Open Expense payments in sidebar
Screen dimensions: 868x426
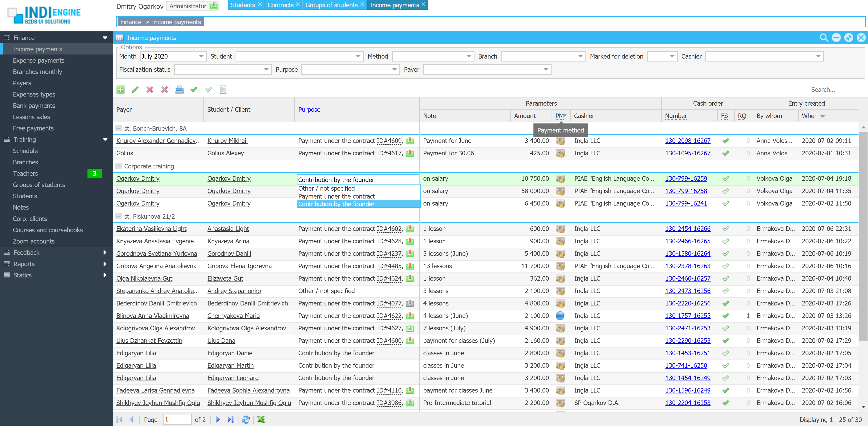click(38, 60)
